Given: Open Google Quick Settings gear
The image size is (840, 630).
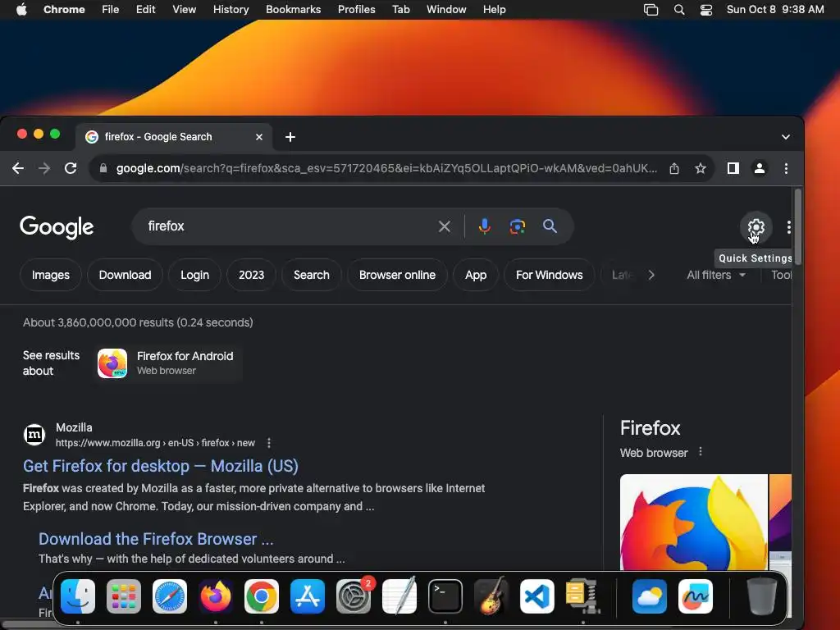Looking at the screenshot, I should point(756,227).
